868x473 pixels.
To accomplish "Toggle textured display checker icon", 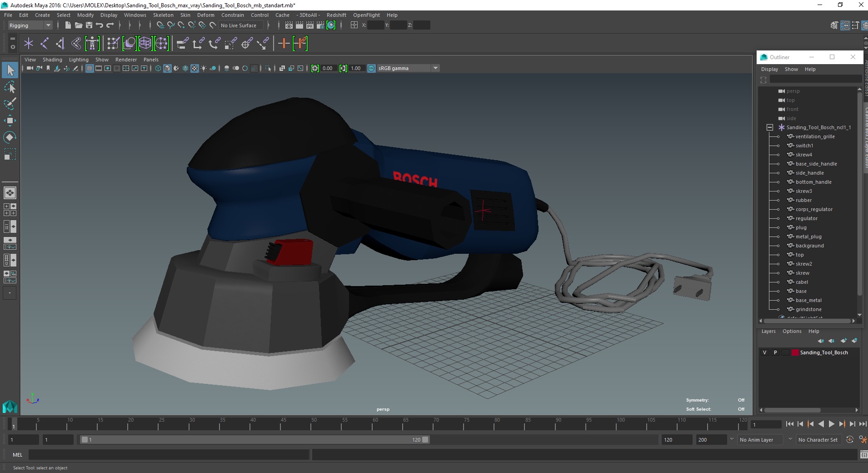I will click(195, 68).
